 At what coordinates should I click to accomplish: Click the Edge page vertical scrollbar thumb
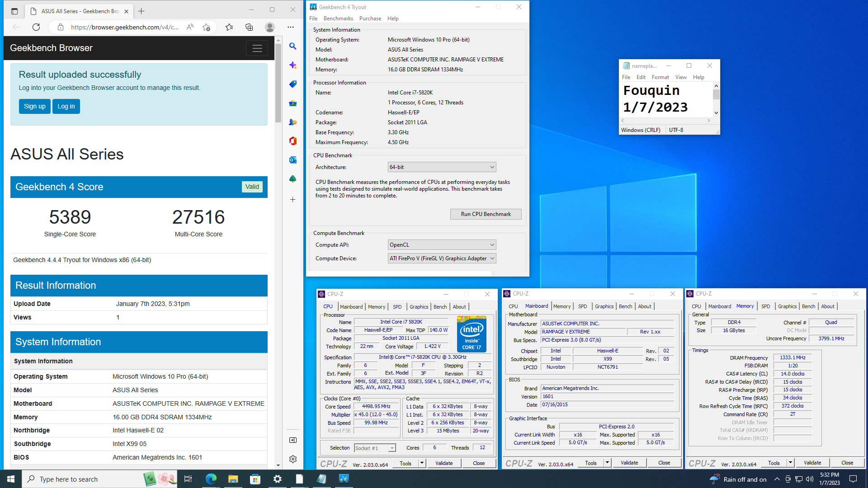pos(278,84)
